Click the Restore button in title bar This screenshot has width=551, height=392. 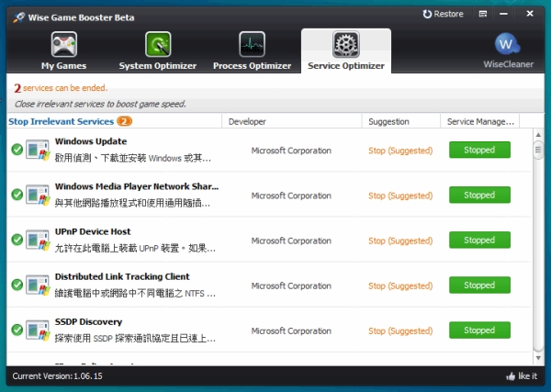point(443,14)
